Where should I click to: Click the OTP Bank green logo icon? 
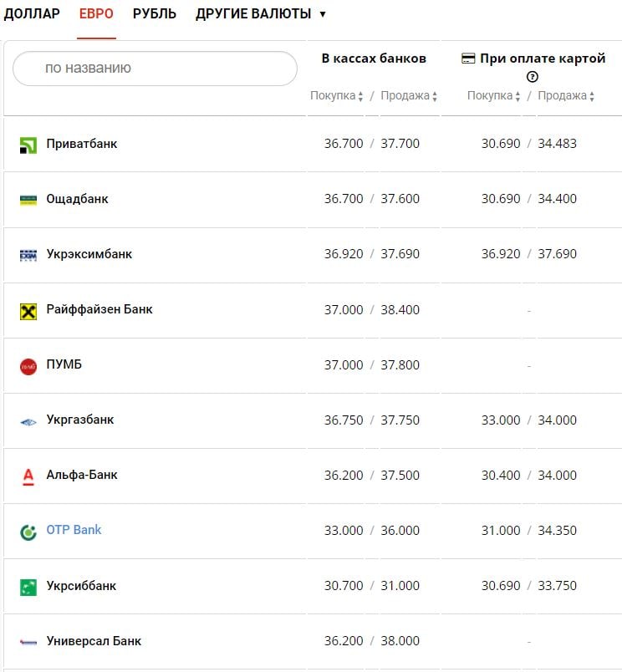pyautogui.click(x=28, y=532)
